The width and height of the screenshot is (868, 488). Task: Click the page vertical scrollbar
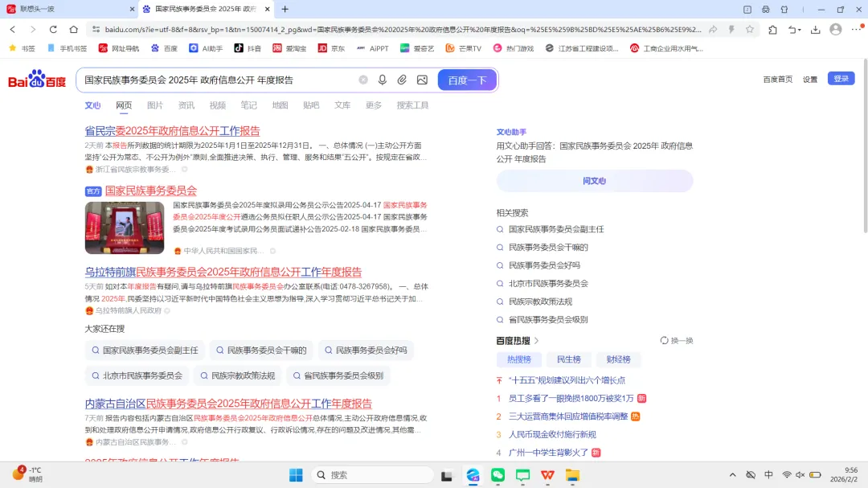(x=864, y=146)
